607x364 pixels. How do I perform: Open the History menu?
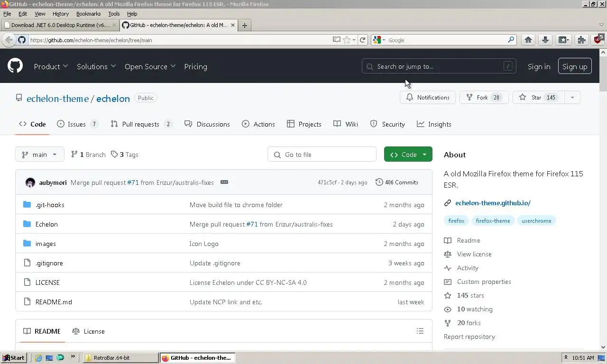pyautogui.click(x=60, y=14)
